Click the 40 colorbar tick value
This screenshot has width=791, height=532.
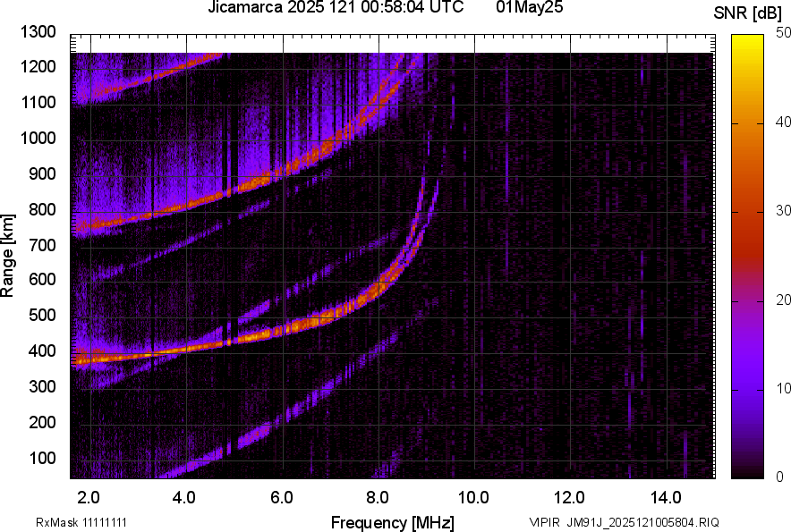coord(783,122)
